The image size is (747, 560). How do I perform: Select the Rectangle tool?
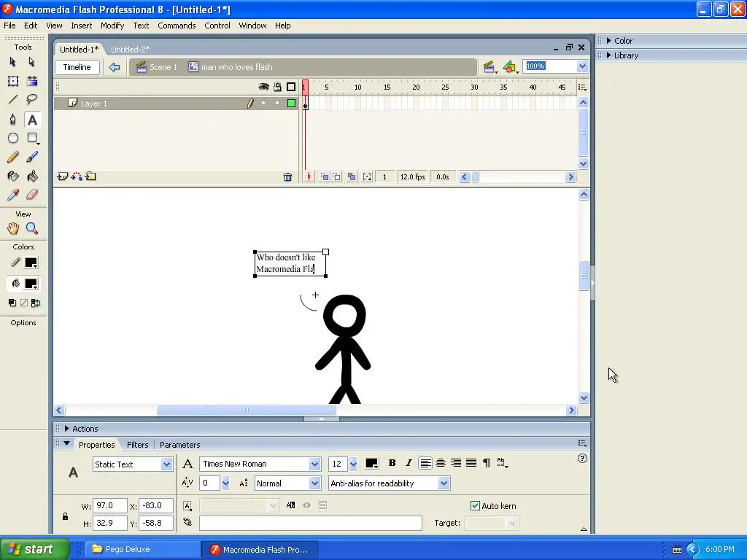32,138
